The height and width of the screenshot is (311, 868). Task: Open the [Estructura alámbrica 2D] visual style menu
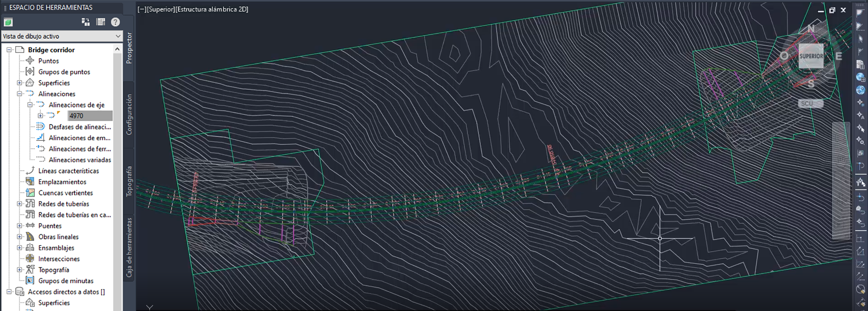coord(212,9)
